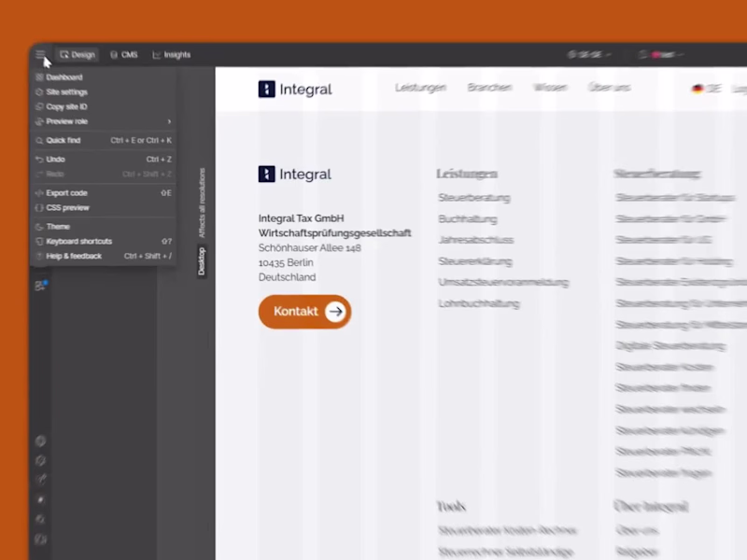747x560 pixels.
Task: Click the Integral logo in footer
Action: 295,175
